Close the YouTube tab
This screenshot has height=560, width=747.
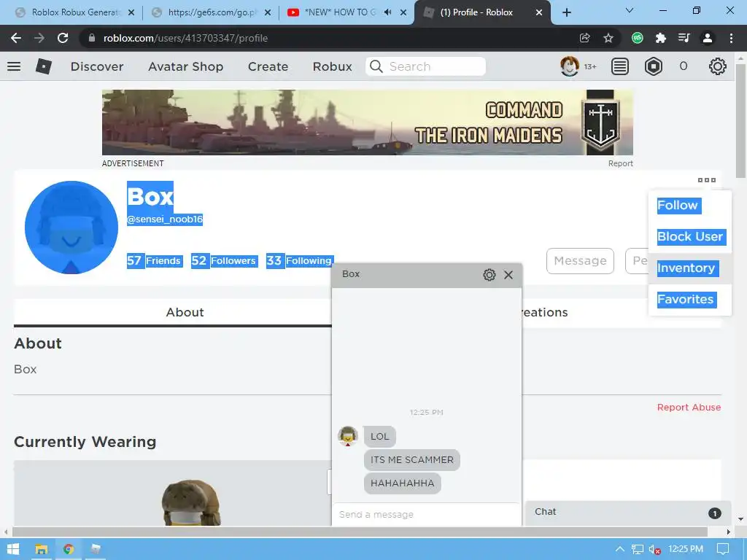(403, 12)
